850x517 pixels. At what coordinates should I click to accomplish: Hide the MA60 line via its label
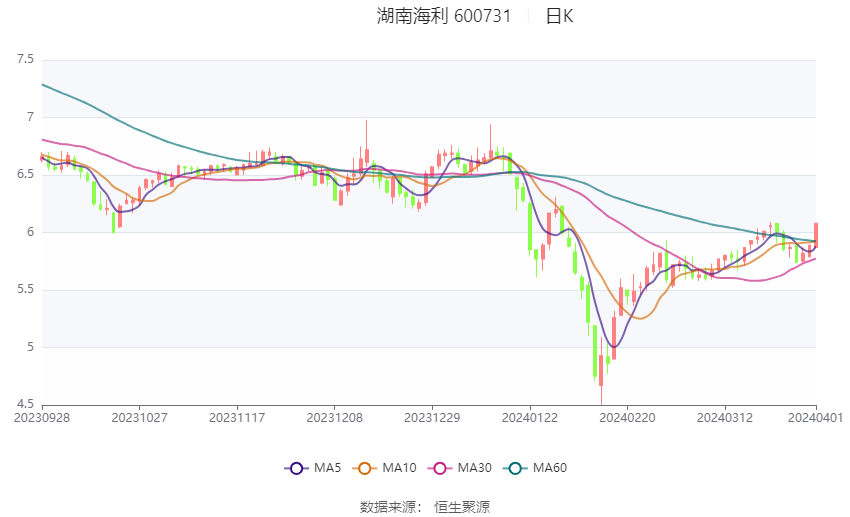click(x=549, y=467)
